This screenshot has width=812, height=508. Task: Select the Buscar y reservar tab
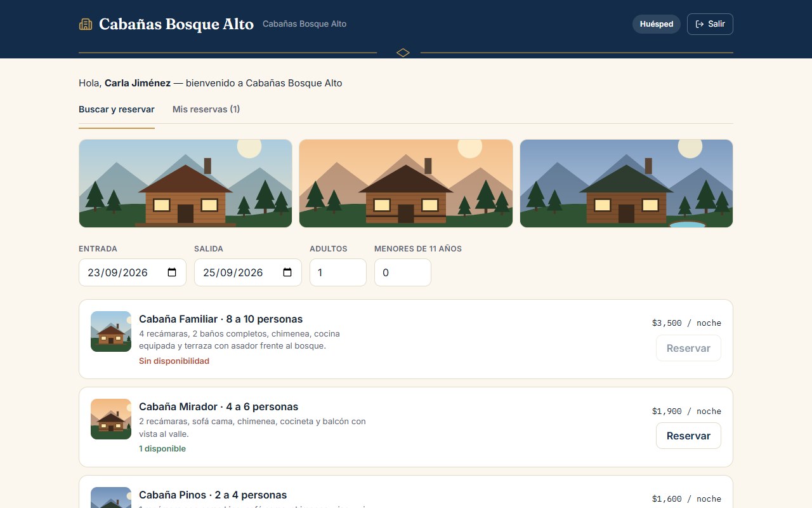[x=117, y=109]
